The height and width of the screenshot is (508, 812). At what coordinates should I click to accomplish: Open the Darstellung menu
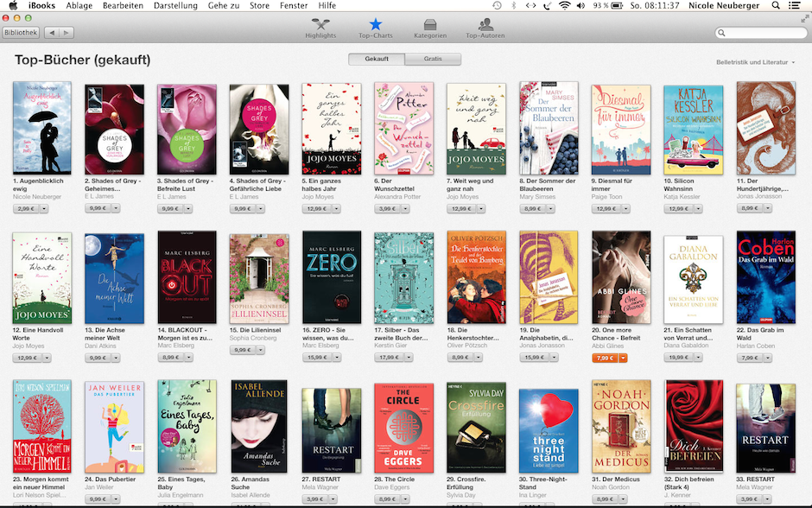coord(175,5)
